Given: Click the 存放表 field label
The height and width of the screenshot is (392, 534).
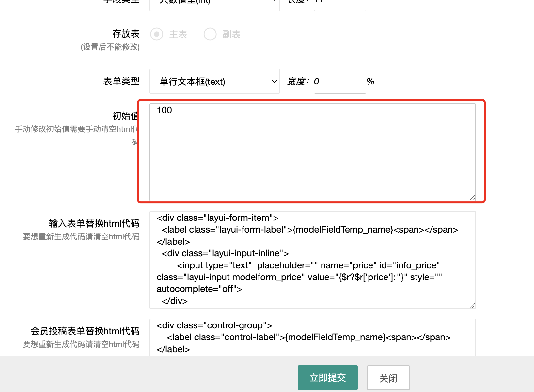Looking at the screenshot, I should point(126,34).
